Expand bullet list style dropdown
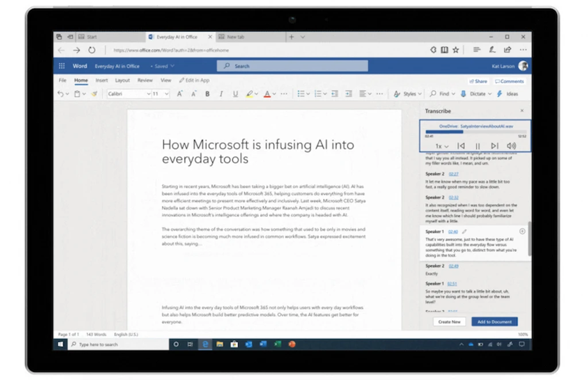The height and width of the screenshot is (380, 588). (308, 94)
